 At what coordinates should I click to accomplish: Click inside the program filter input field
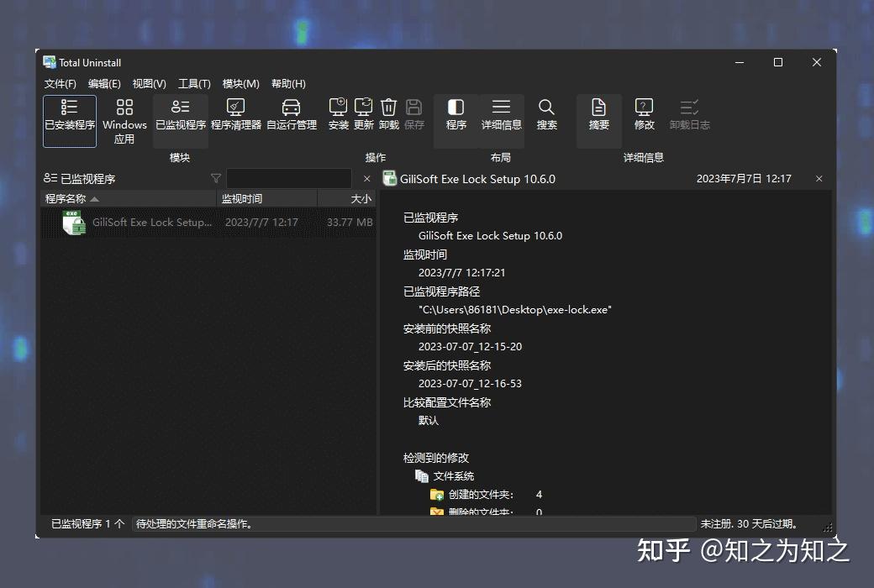pos(290,178)
